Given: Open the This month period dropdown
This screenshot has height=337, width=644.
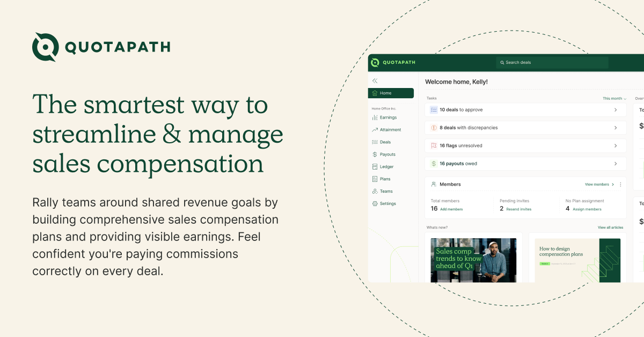Looking at the screenshot, I should [614, 99].
